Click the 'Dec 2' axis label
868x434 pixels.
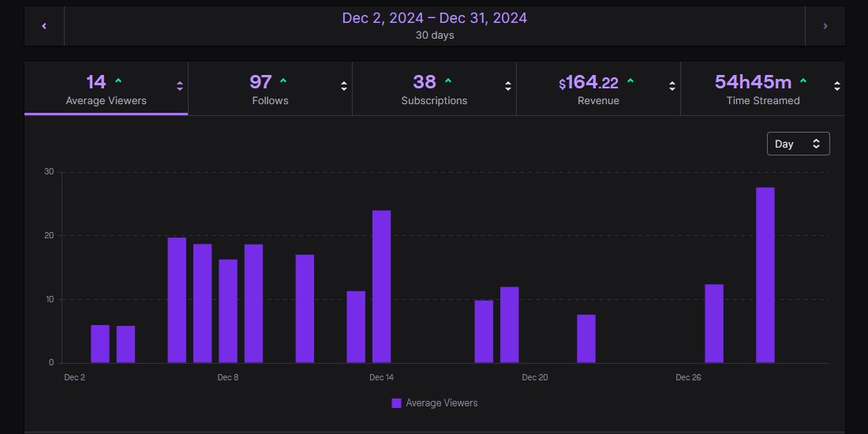tap(75, 377)
